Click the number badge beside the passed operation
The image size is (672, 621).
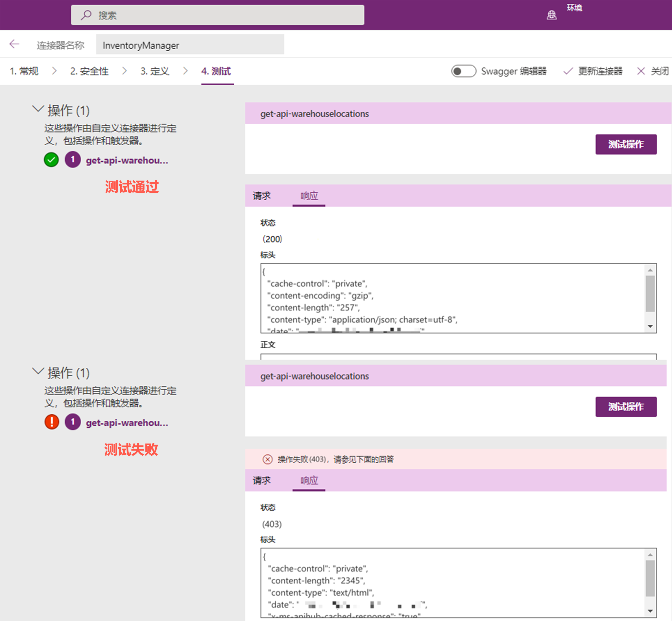(x=73, y=160)
